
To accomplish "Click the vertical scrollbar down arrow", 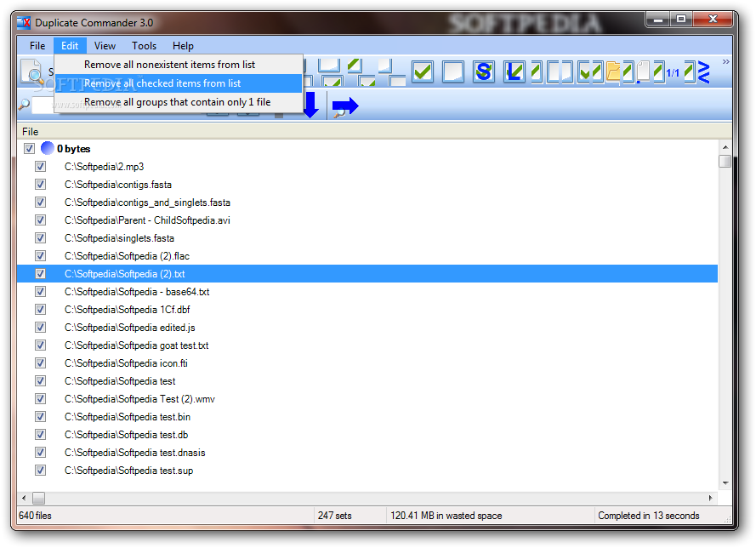I will tap(725, 483).
